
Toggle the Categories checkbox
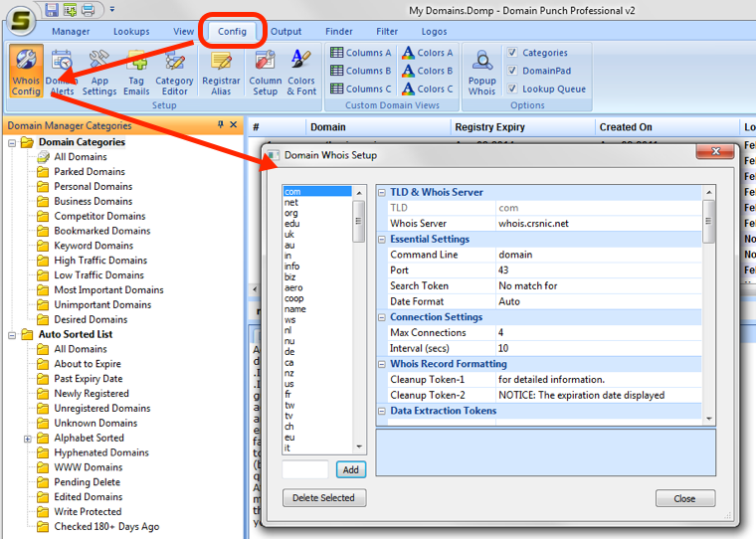click(x=512, y=53)
